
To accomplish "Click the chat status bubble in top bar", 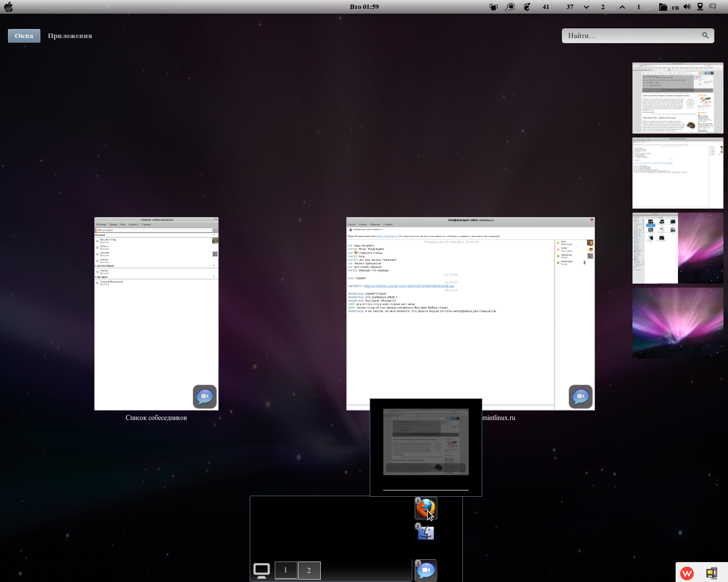I will coord(713,7).
